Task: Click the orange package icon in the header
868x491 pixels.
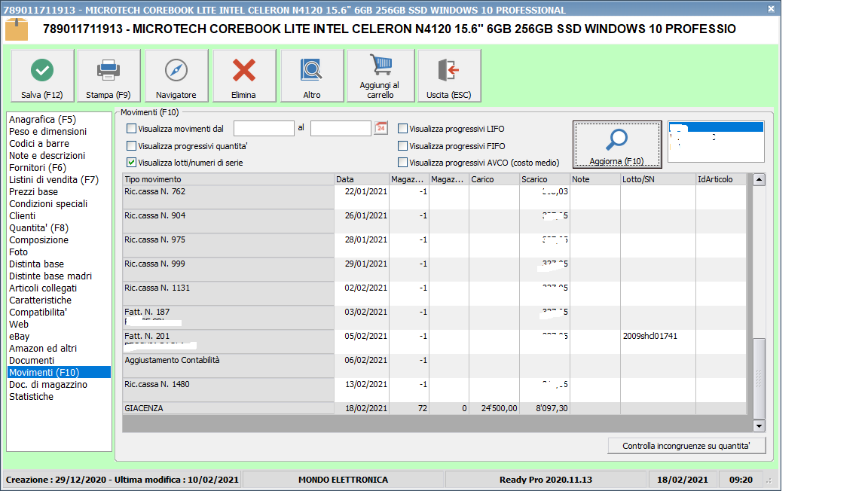Action: pos(17,29)
